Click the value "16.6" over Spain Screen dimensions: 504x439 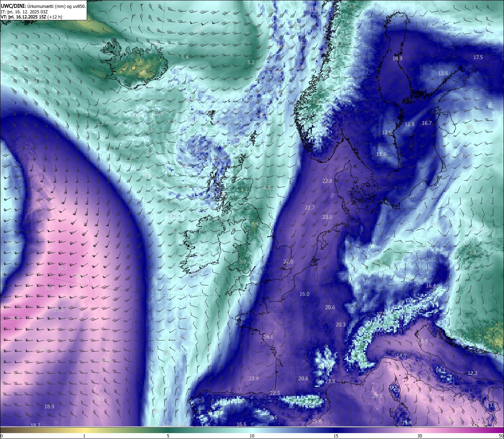(241, 424)
